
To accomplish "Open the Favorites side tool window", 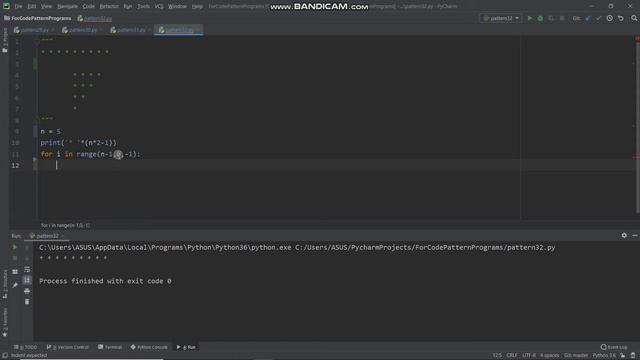I will (x=4, y=322).
